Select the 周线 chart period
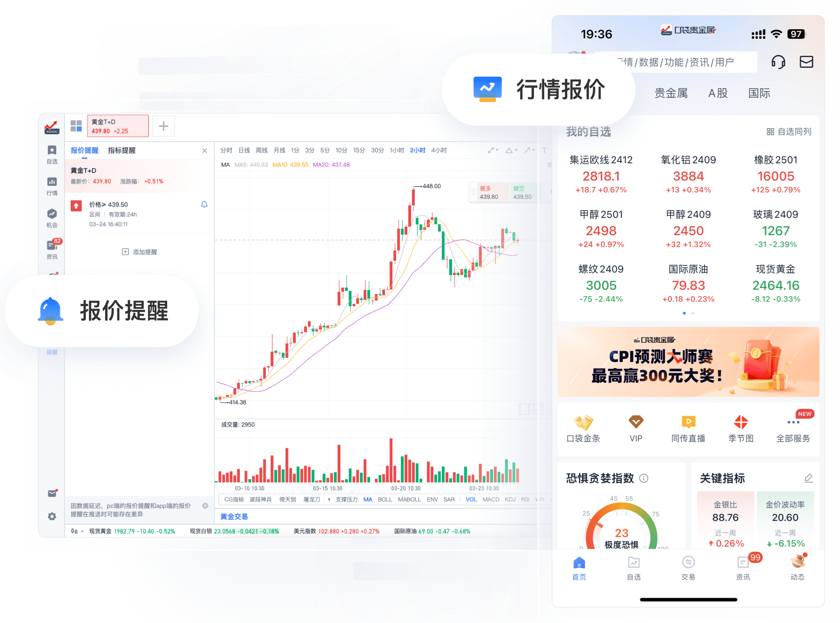The image size is (840, 623). coord(262,150)
